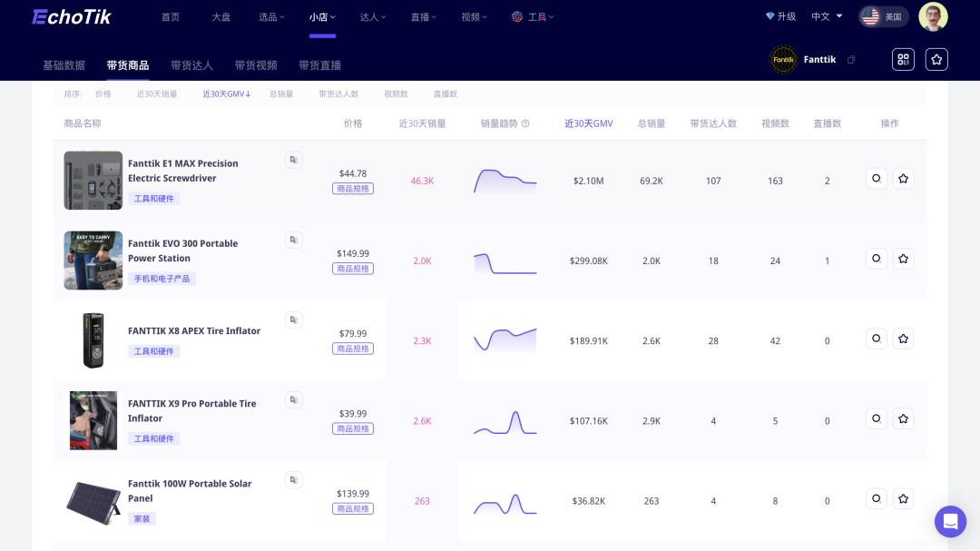The height and width of the screenshot is (551, 980).
Task: Click the user avatar in top right
Action: point(933,16)
